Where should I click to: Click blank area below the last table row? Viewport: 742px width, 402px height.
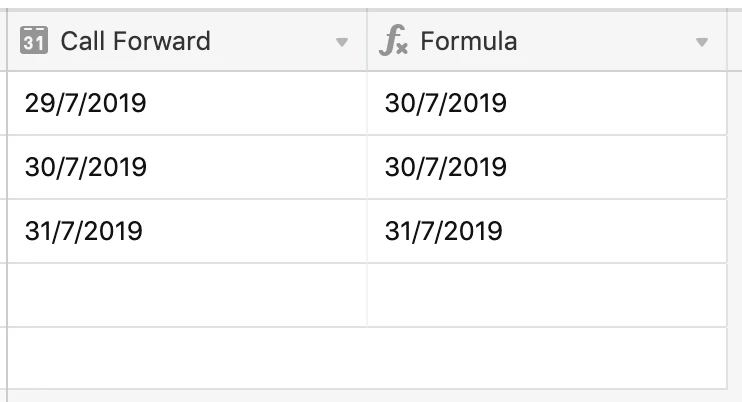pyautogui.click(x=367, y=358)
